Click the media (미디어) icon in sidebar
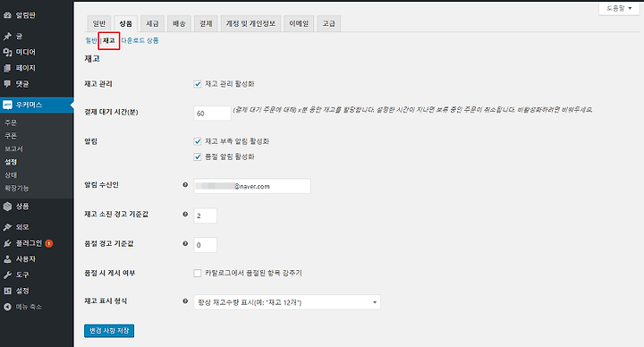Image resolution: width=644 pixels, height=347 pixels. tap(7, 52)
